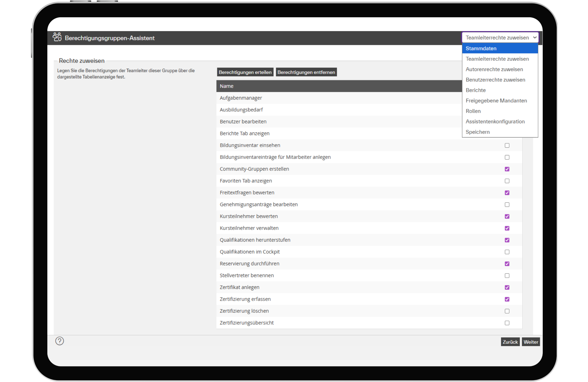
Task: Enable Stellvertreter benennen checkbox
Action: (x=507, y=275)
